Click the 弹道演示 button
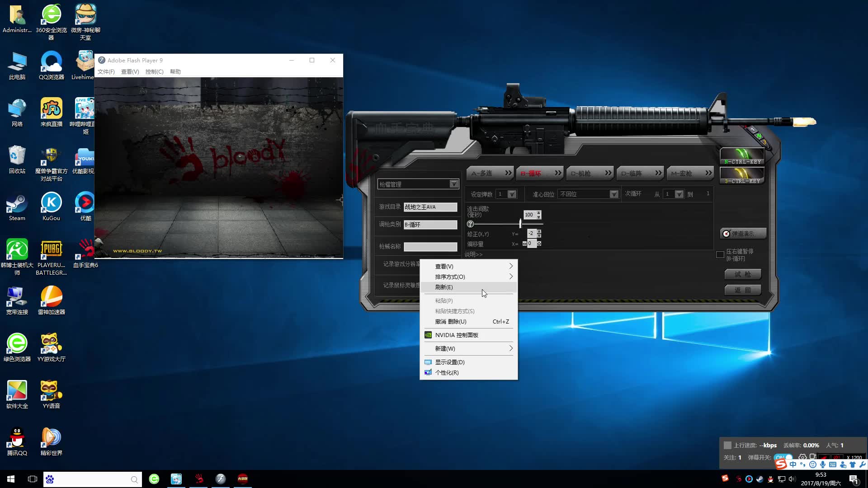Image resolution: width=868 pixels, height=488 pixels. pos(743,234)
